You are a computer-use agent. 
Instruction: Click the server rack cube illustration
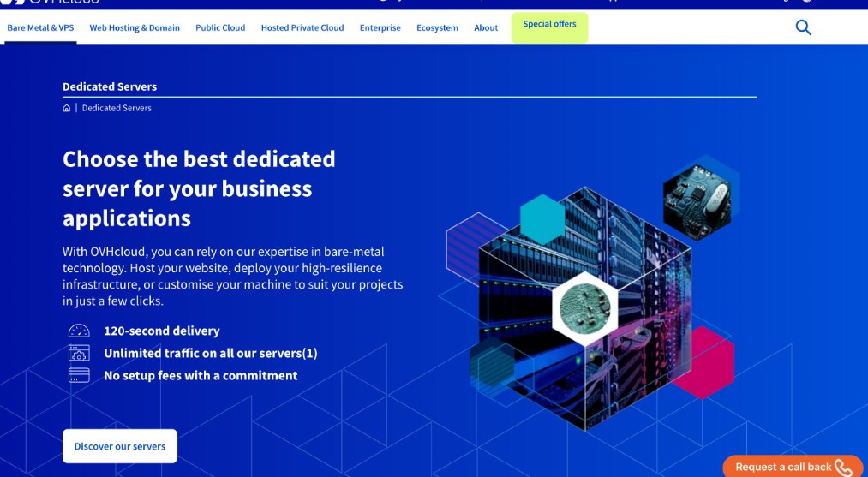(584, 307)
